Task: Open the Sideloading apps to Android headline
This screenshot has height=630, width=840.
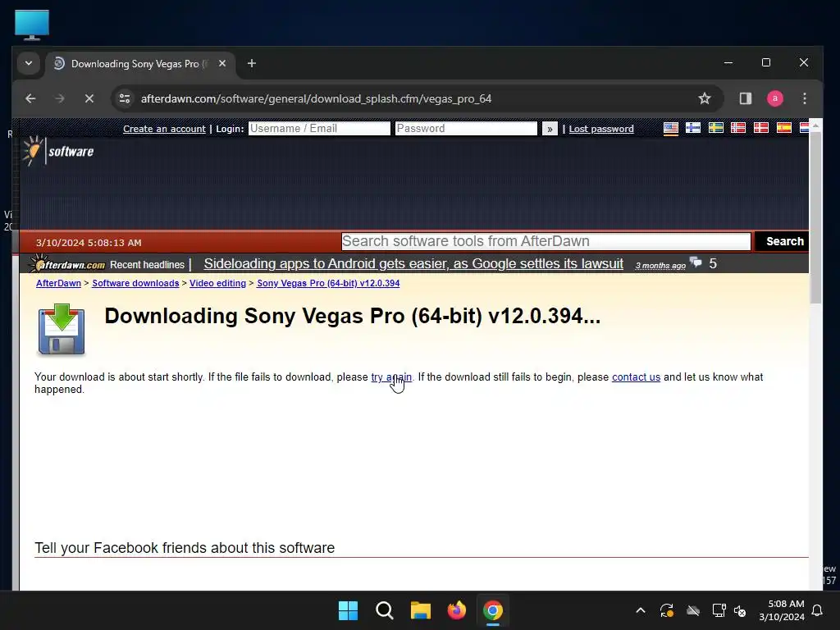Action: pyautogui.click(x=413, y=264)
